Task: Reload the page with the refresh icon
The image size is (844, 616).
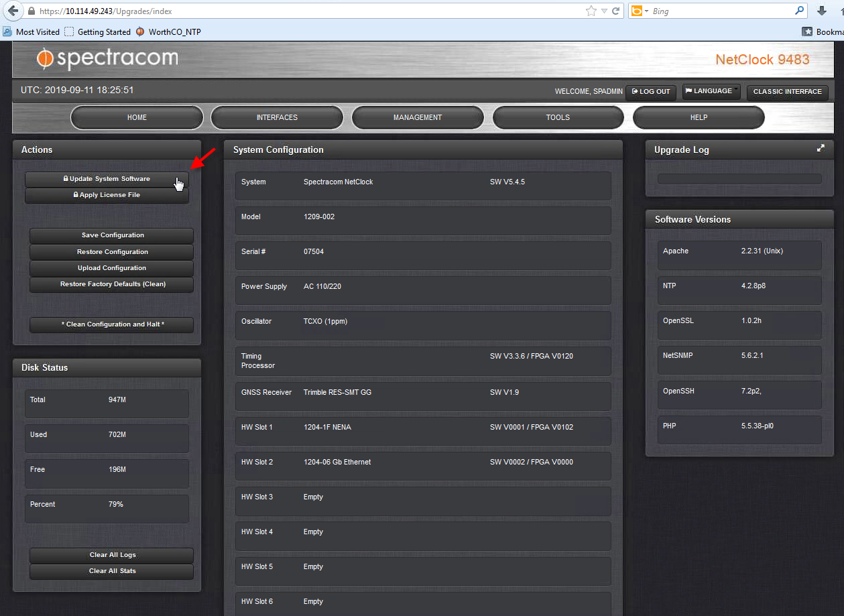Action: click(x=615, y=11)
